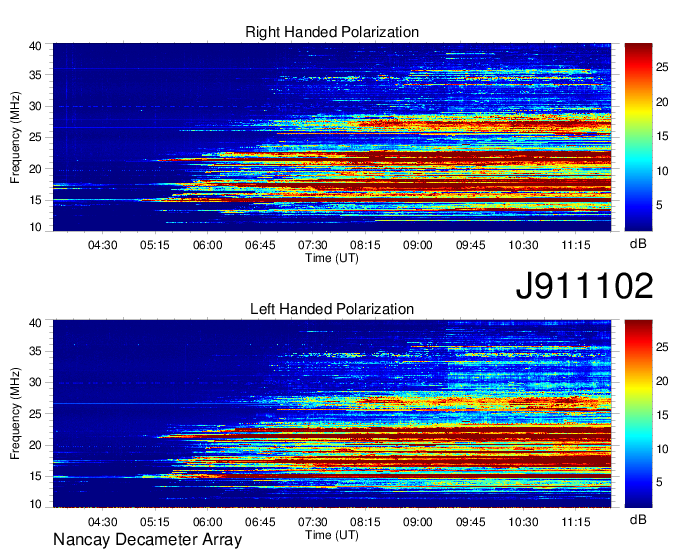Click the Right Handed plot's color scale bar
Image resolution: width=680 pixels, height=552 pixels.
tap(638, 137)
